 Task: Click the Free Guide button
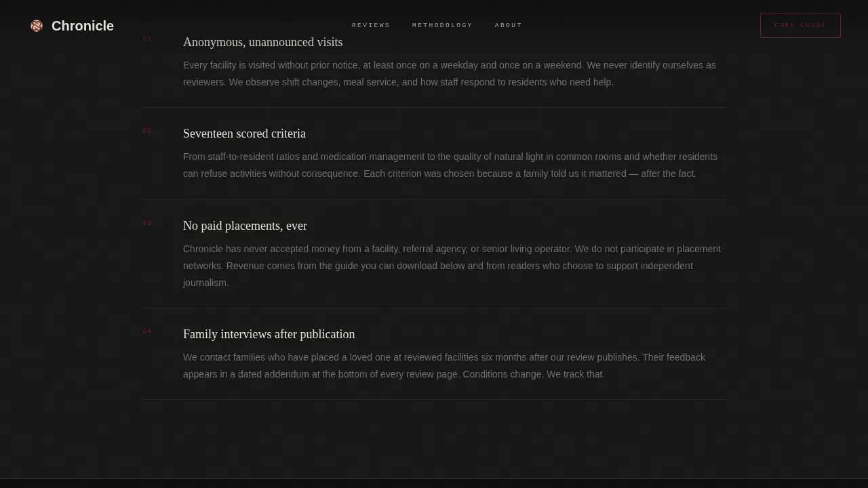point(800,26)
